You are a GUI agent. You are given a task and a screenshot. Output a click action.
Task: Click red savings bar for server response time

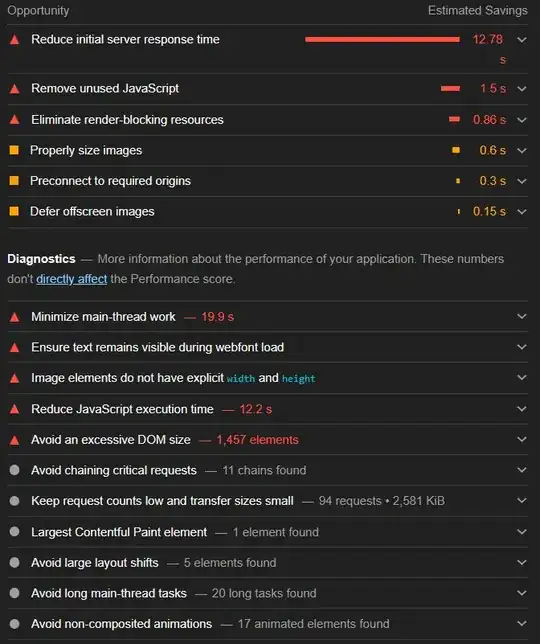coord(382,39)
